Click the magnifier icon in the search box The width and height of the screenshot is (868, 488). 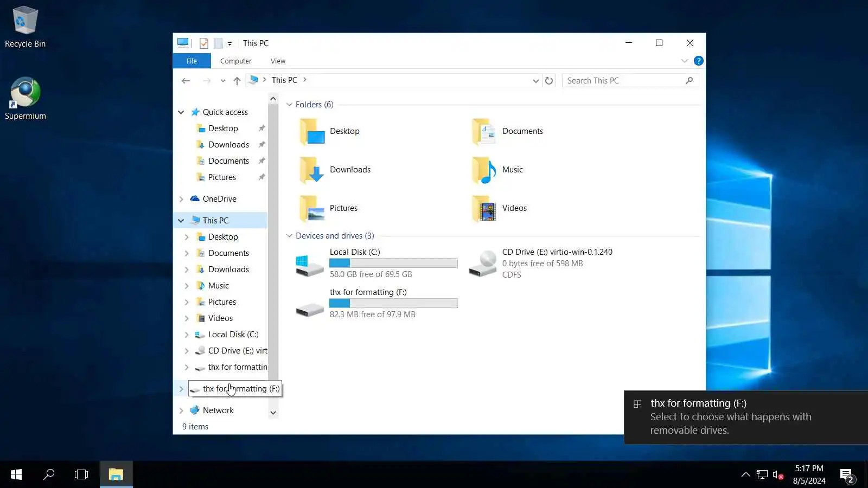coord(689,81)
